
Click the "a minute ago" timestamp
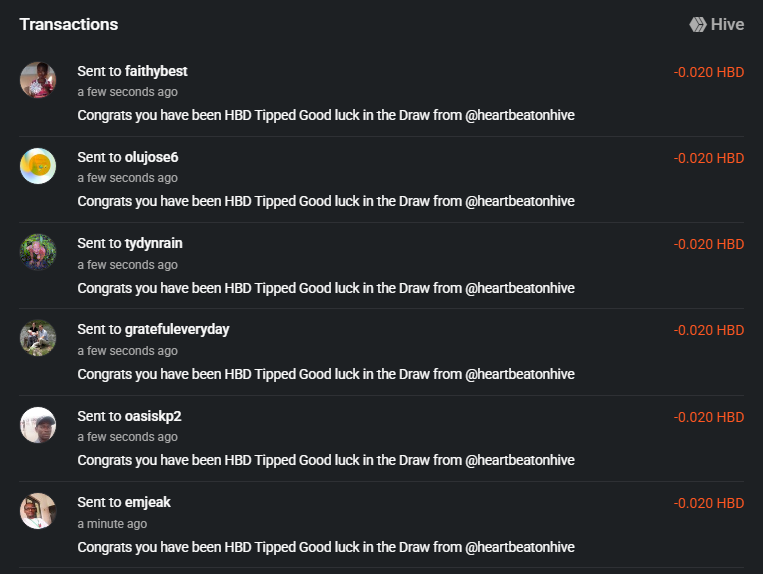click(112, 523)
